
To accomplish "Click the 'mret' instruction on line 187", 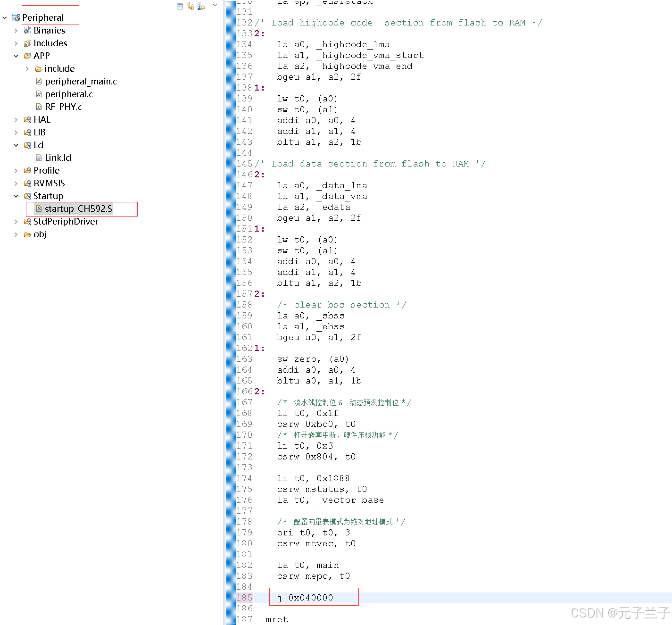I will coord(277,619).
